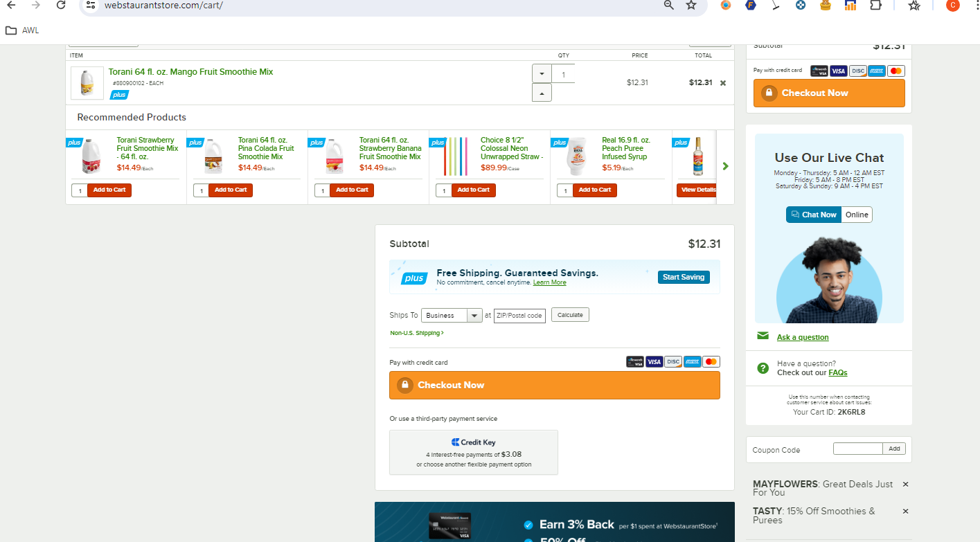Add Strawberry Banana Smoothie Mix to cart
980x542 pixels.
[x=352, y=190]
